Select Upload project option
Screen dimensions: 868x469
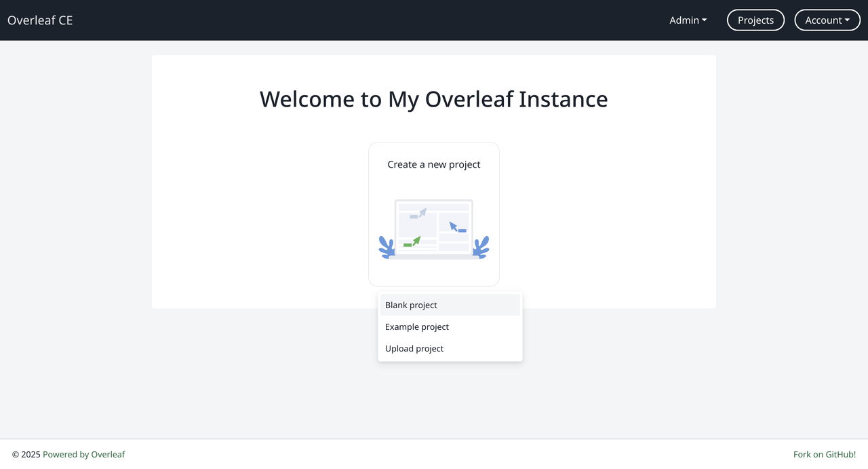[x=414, y=348]
